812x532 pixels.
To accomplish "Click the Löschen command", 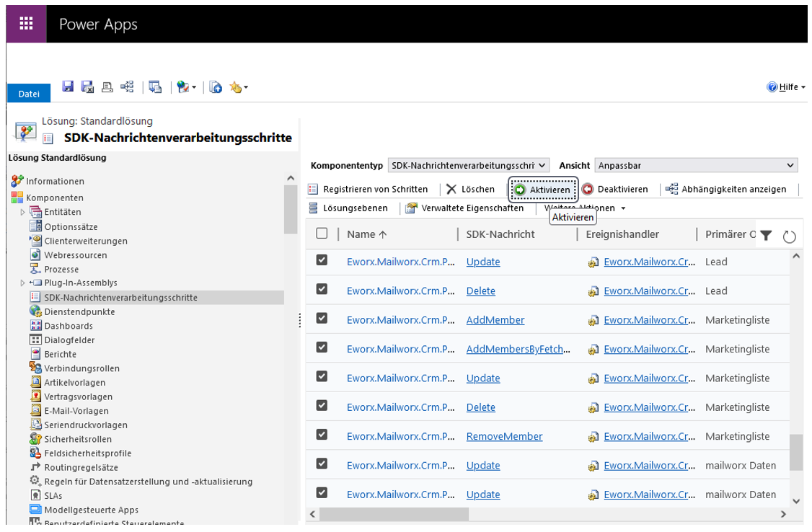I will click(x=470, y=190).
